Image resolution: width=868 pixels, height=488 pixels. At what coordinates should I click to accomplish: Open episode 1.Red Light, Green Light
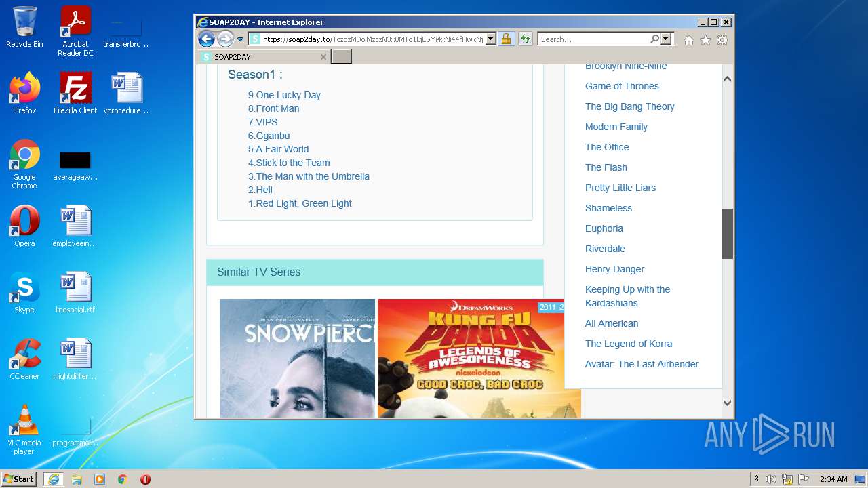click(x=300, y=203)
